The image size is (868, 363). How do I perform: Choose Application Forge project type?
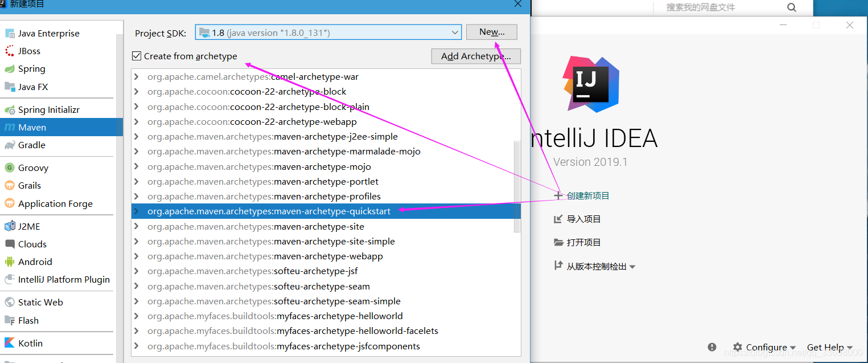point(55,203)
